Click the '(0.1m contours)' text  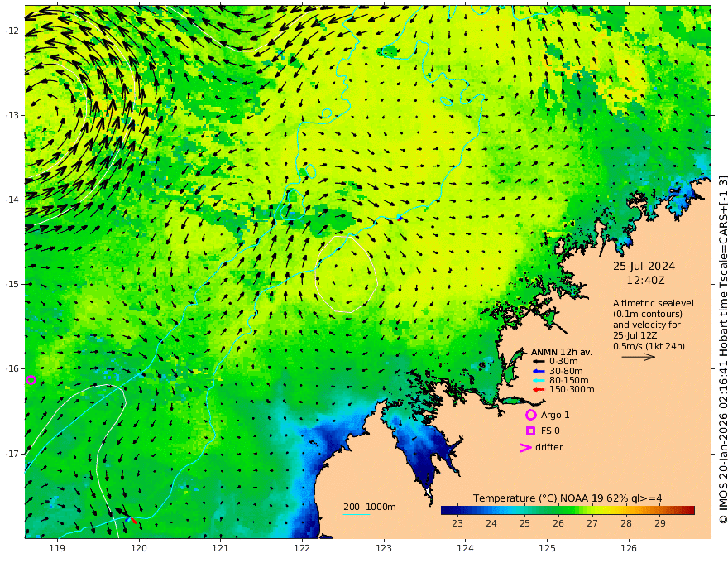[648, 314]
